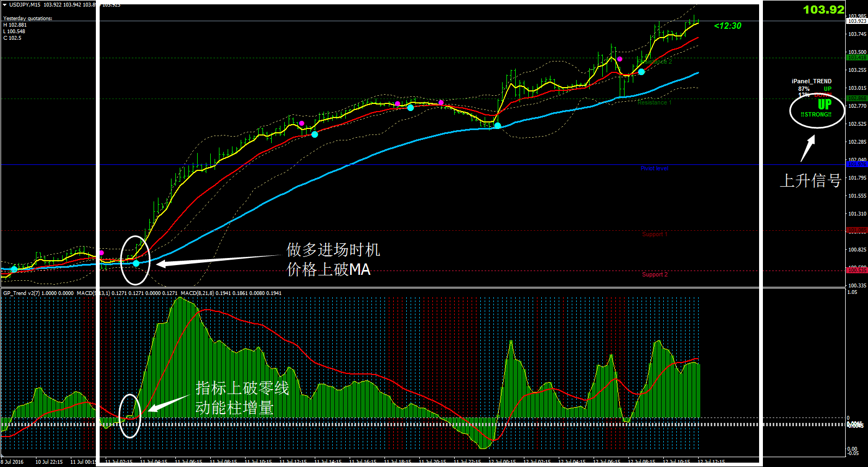Screen dimensions: 868x467
Task: Click the red 100.535 support price tag
Action: [x=857, y=271]
